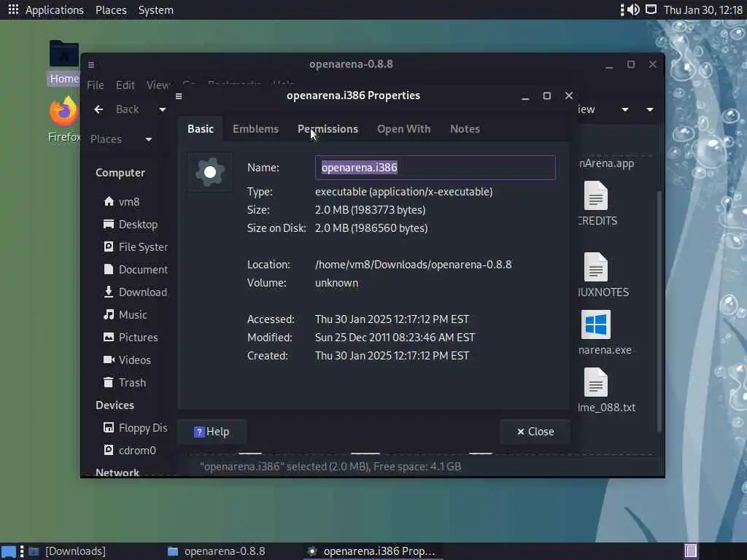Click the Videos camera icon in sidebar
Image resolution: width=747 pixels, height=560 pixels.
pyautogui.click(x=109, y=359)
